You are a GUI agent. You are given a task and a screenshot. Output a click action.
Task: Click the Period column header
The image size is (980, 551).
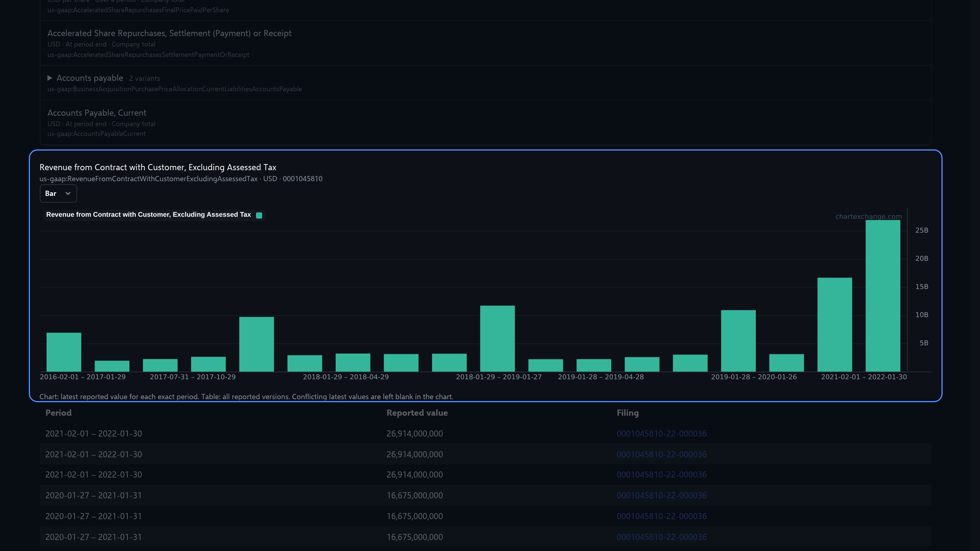point(58,413)
